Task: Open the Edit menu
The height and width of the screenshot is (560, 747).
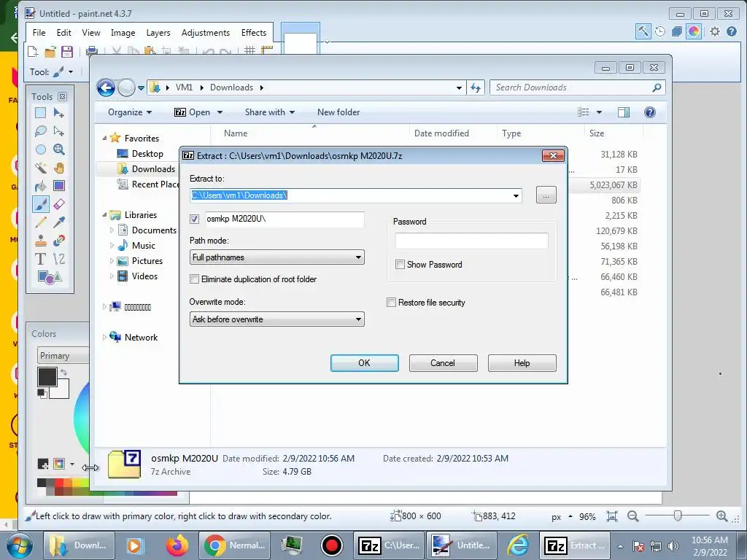Action: click(64, 33)
